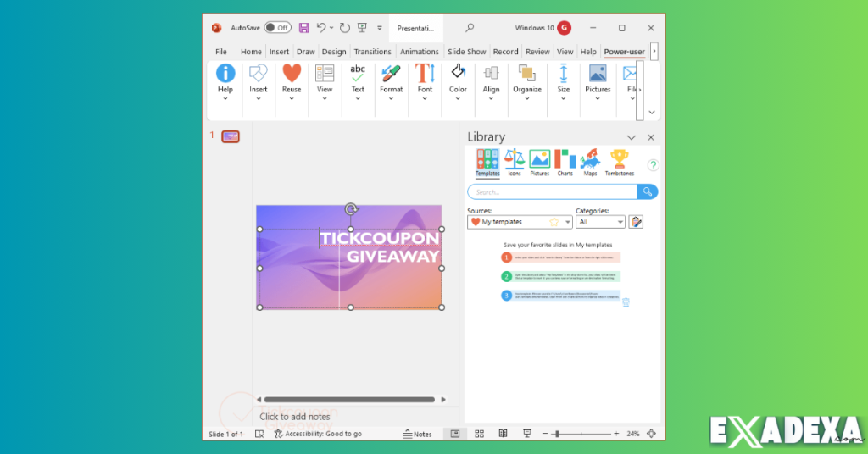Click the horizontal scrollbar under the slide

(x=349, y=399)
